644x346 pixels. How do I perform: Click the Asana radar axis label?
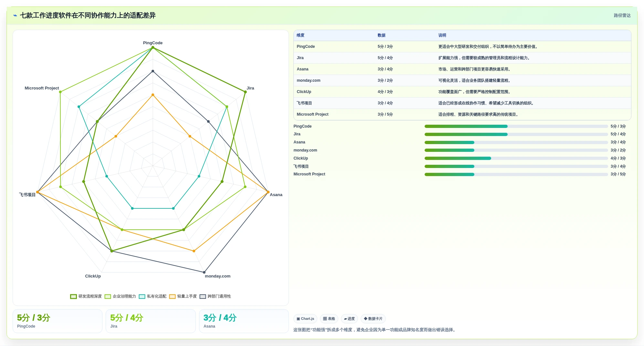pos(276,195)
